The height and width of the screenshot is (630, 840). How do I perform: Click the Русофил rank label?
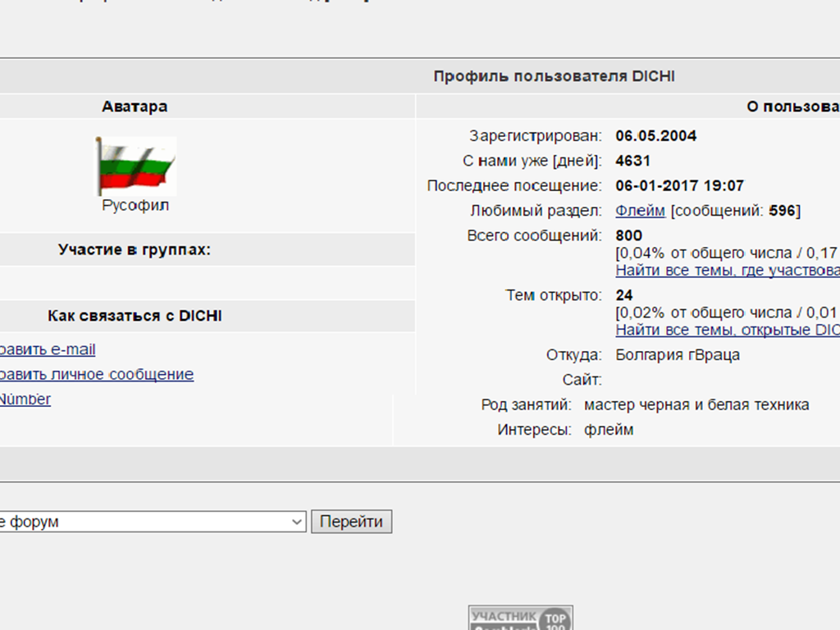135,206
